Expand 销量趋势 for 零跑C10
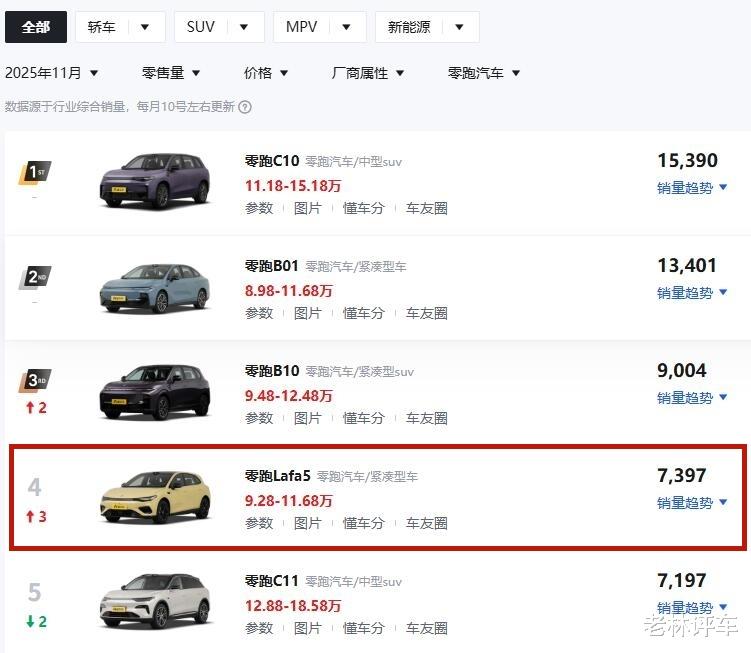The image size is (751, 653). tap(692, 188)
